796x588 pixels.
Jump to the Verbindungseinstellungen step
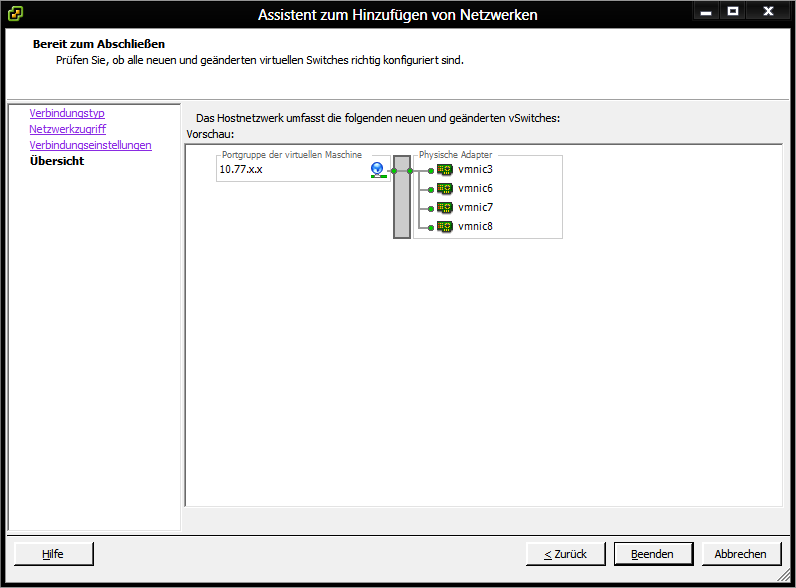tap(91, 146)
